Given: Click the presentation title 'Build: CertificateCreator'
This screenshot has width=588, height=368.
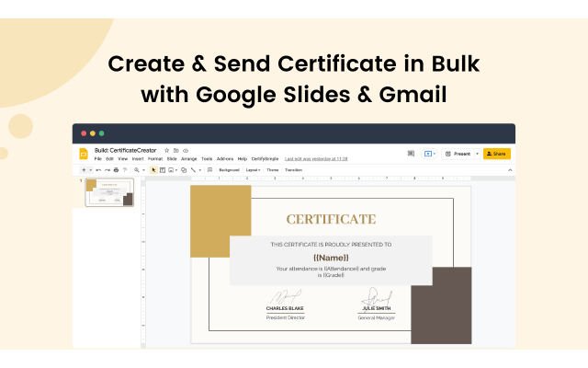Looking at the screenshot, I should click(125, 150).
